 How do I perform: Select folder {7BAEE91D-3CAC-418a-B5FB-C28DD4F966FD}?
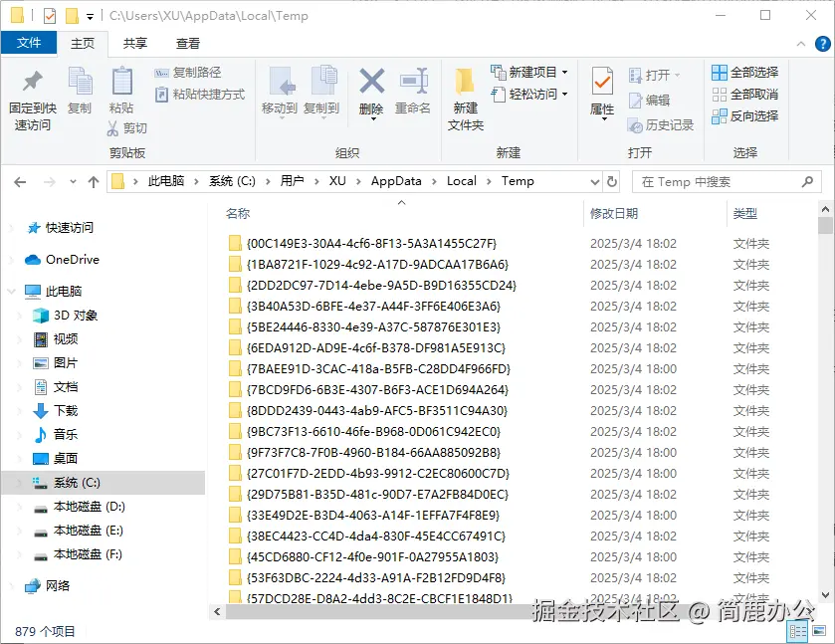(x=369, y=368)
